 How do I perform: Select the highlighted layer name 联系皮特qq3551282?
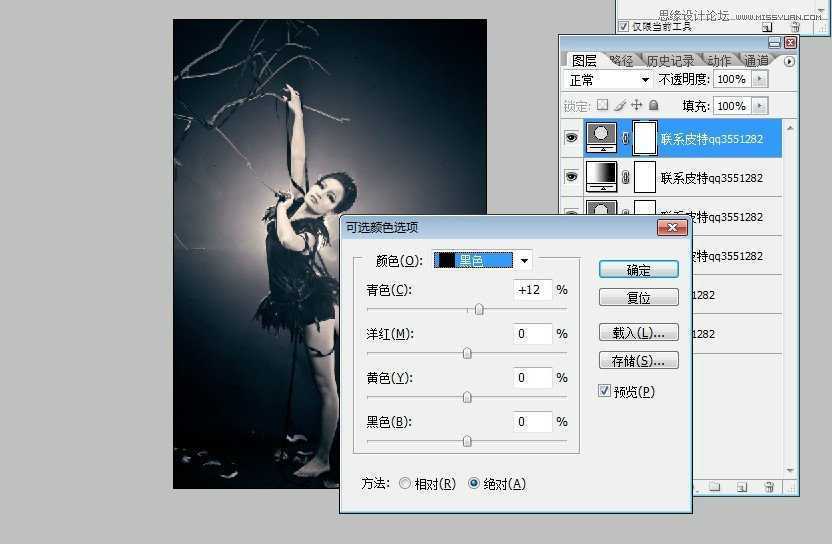[712, 139]
